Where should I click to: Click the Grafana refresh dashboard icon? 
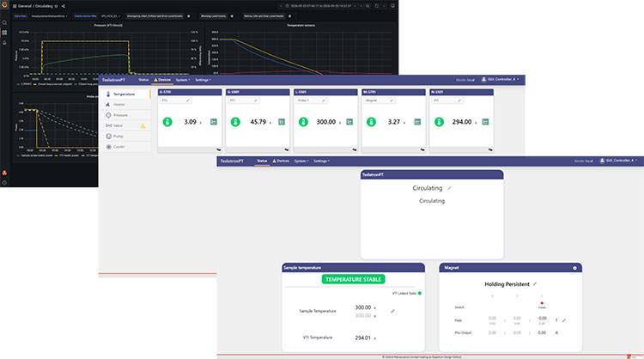click(377, 6)
